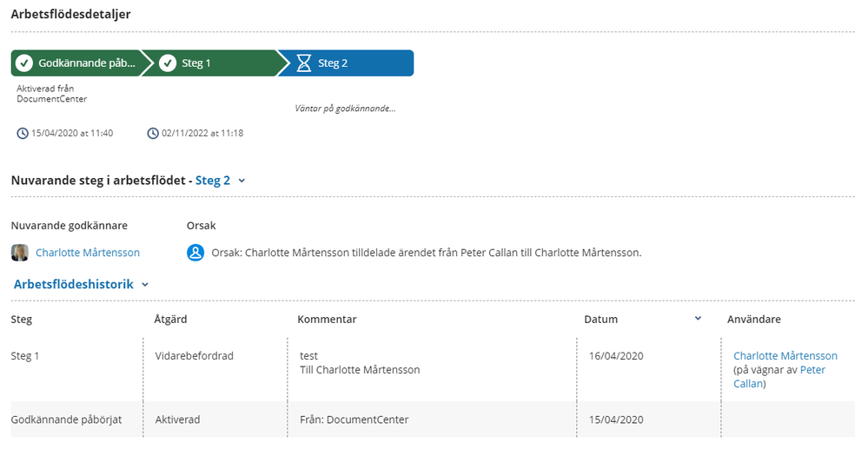Click the blue person icon beside Orsak text
Image resolution: width=868 pixels, height=449 pixels.
(x=195, y=253)
